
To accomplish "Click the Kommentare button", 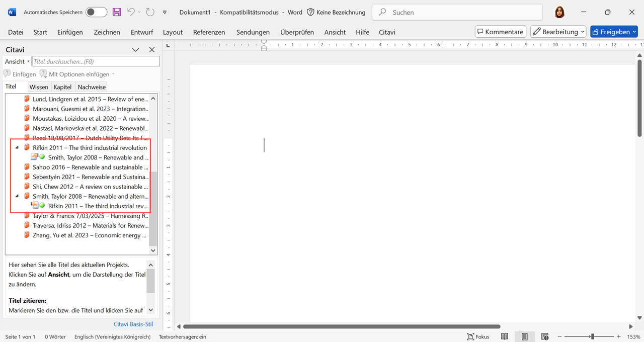I will pyautogui.click(x=500, y=32).
